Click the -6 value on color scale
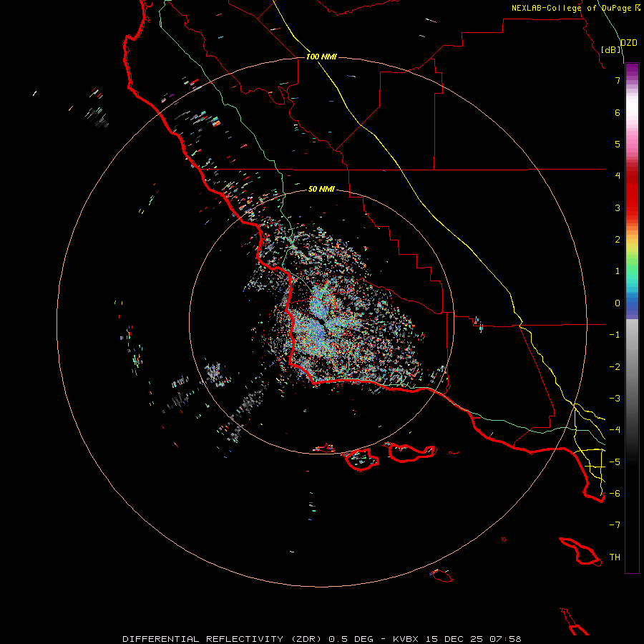This screenshot has width=644, height=644. pyautogui.click(x=615, y=494)
